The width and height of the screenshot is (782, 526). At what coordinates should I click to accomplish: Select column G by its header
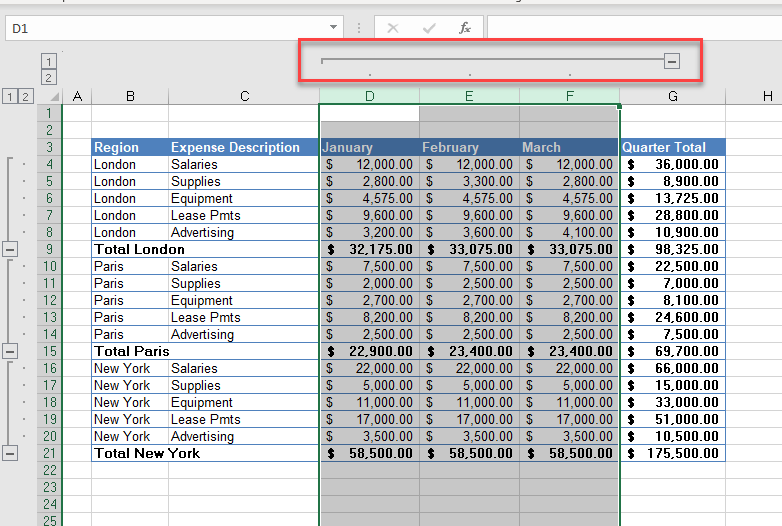[672, 96]
